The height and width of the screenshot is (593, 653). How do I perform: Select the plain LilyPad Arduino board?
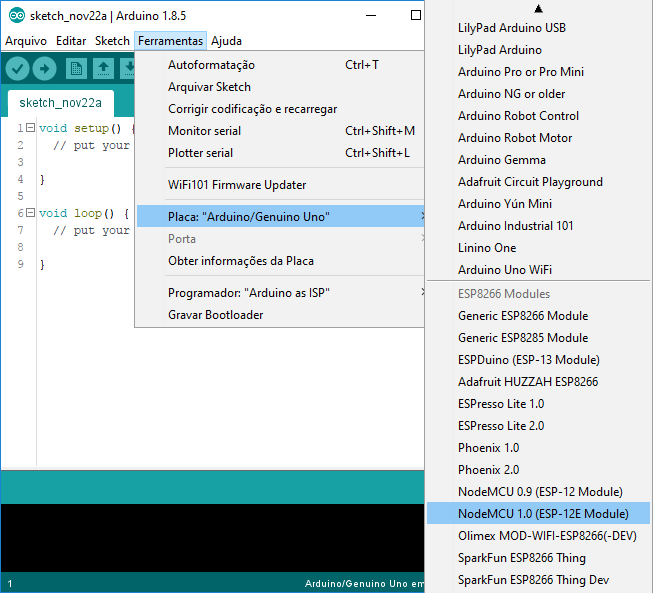point(538,50)
